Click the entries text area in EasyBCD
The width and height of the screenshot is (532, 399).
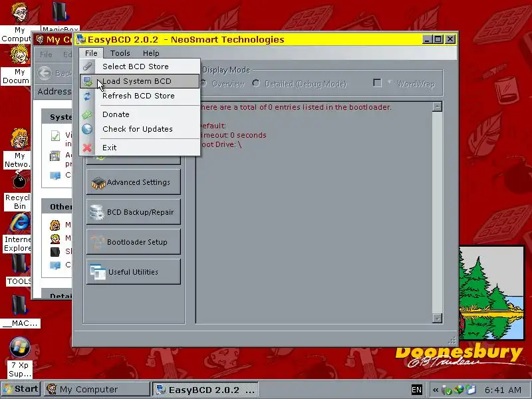[314, 212]
